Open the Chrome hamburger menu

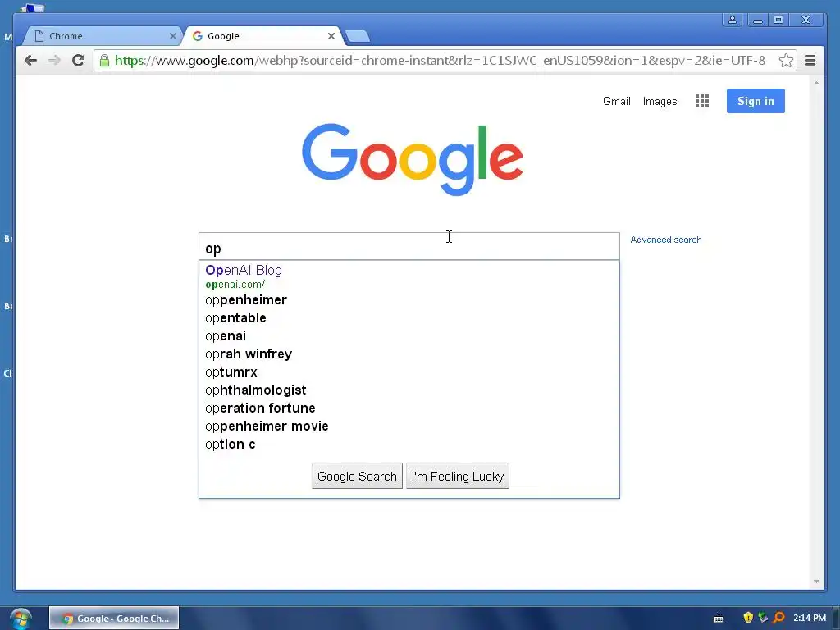(x=810, y=61)
